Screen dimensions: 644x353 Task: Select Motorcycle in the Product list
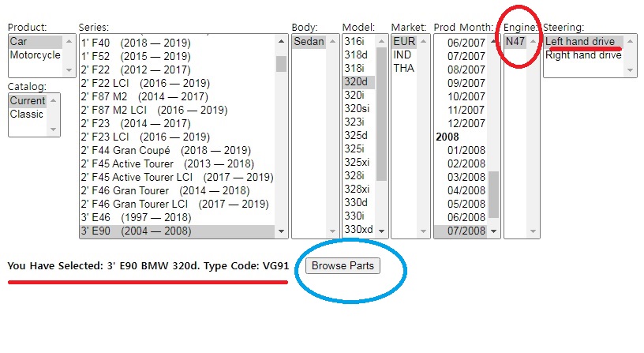(36, 55)
